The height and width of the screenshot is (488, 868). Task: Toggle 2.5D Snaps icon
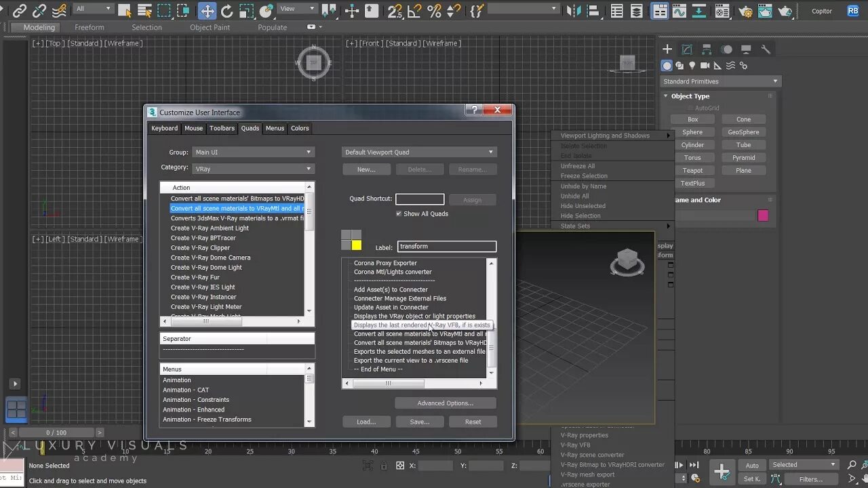395,10
